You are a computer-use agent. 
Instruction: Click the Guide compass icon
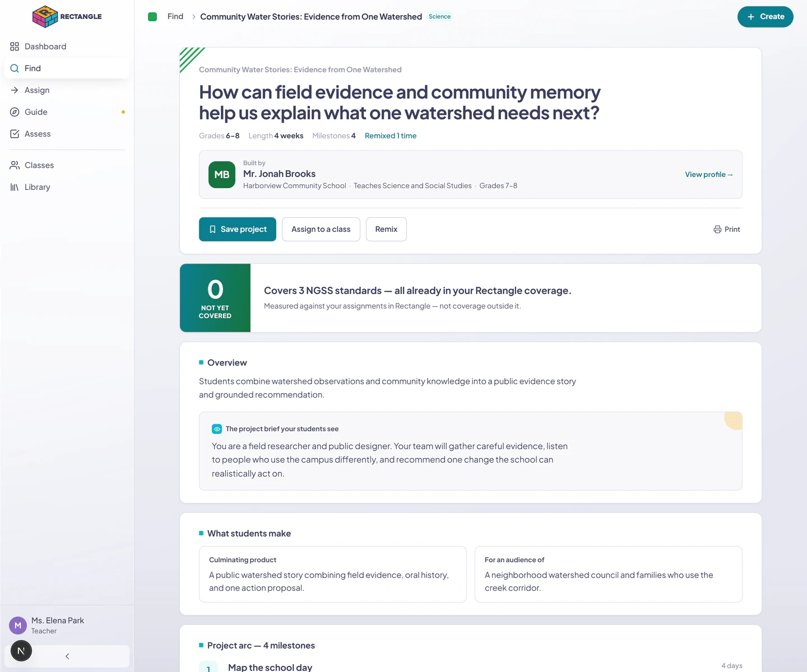[x=15, y=112]
